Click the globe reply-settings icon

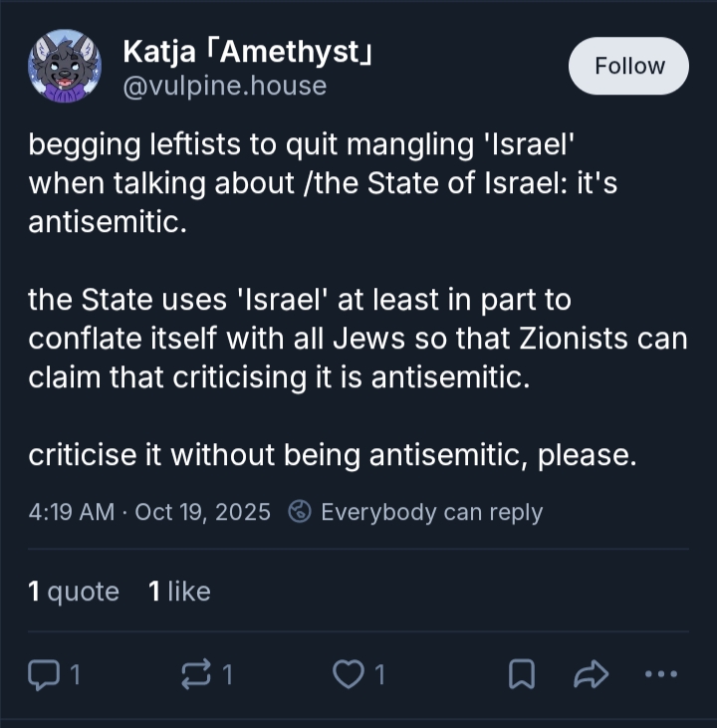pyautogui.click(x=300, y=512)
